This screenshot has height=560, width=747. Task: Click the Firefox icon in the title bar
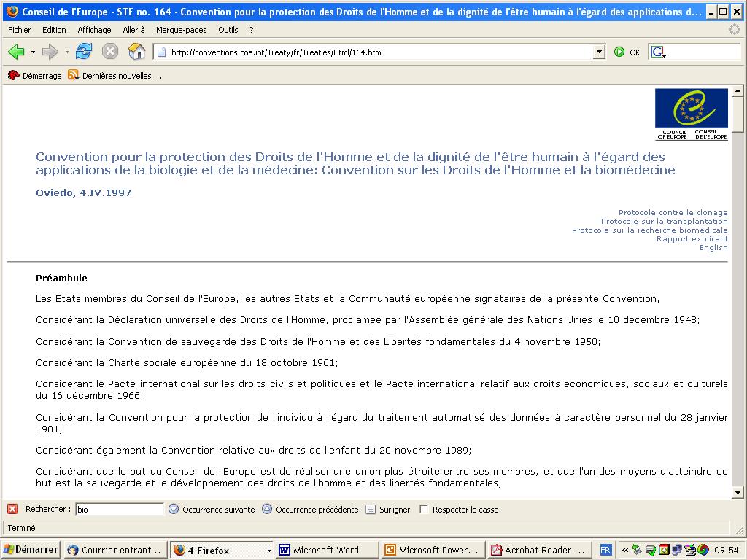(x=12, y=12)
